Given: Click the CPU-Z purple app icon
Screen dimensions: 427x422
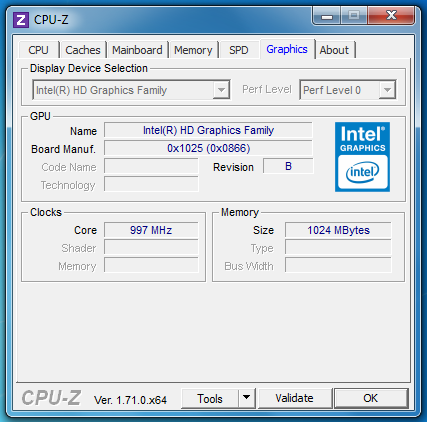Looking at the screenshot, I should 21,20.
